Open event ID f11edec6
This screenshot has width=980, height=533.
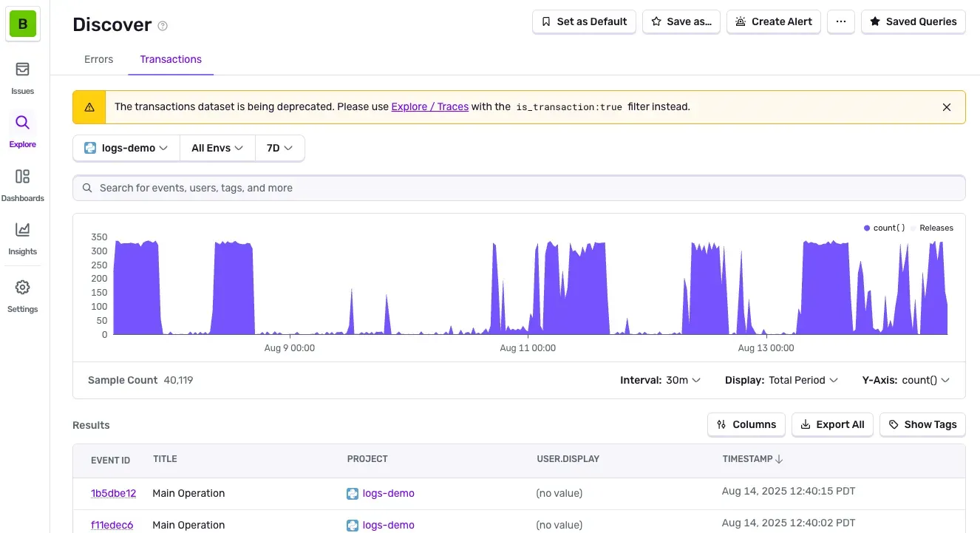coord(112,525)
